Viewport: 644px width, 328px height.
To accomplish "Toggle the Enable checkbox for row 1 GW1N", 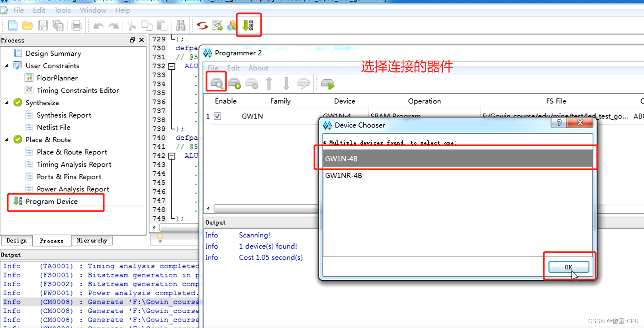I will coord(217,116).
